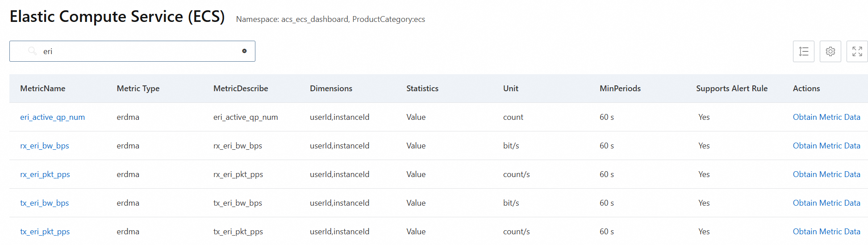Screen dimensions: 868x245
Task: Obtain Metric Data for eri_active_qp_num
Action: [x=826, y=117]
